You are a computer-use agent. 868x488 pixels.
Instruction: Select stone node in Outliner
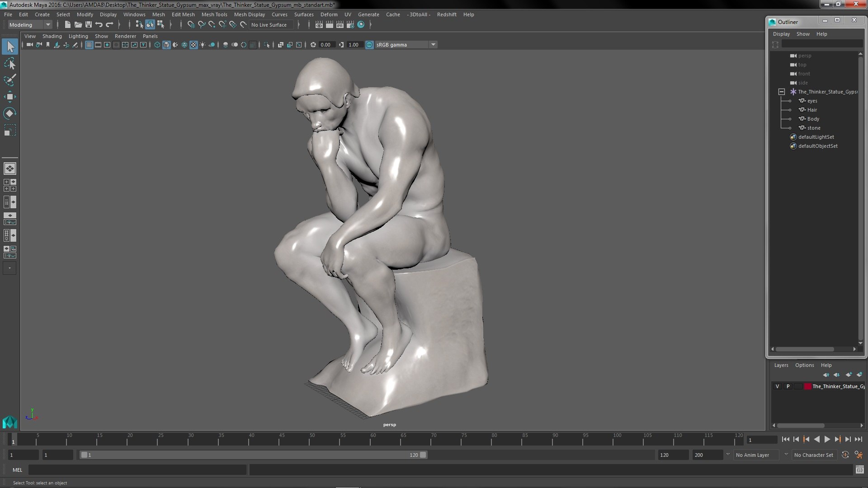click(x=813, y=128)
